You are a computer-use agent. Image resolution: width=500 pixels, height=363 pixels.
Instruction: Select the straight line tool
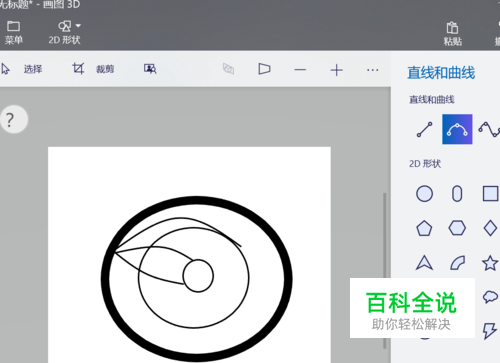pos(424,129)
